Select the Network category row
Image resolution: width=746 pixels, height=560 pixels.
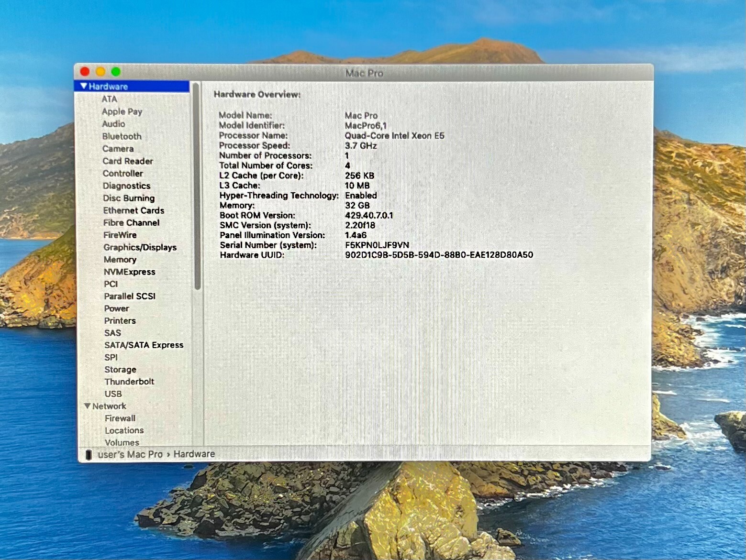point(134,406)
